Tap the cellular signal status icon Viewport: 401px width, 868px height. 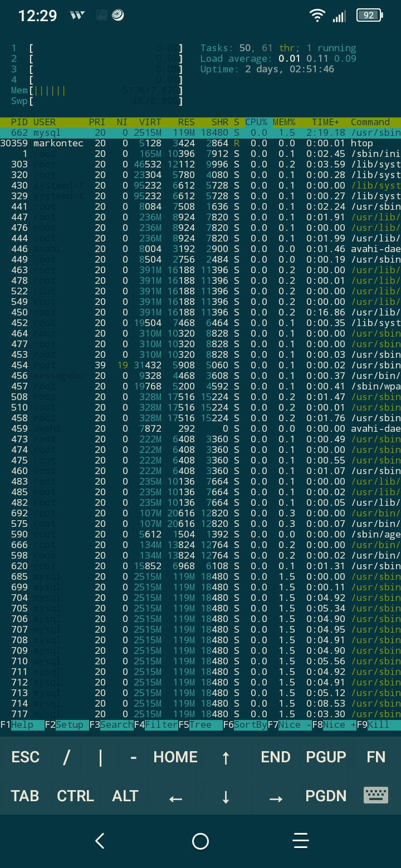[339, 16]
